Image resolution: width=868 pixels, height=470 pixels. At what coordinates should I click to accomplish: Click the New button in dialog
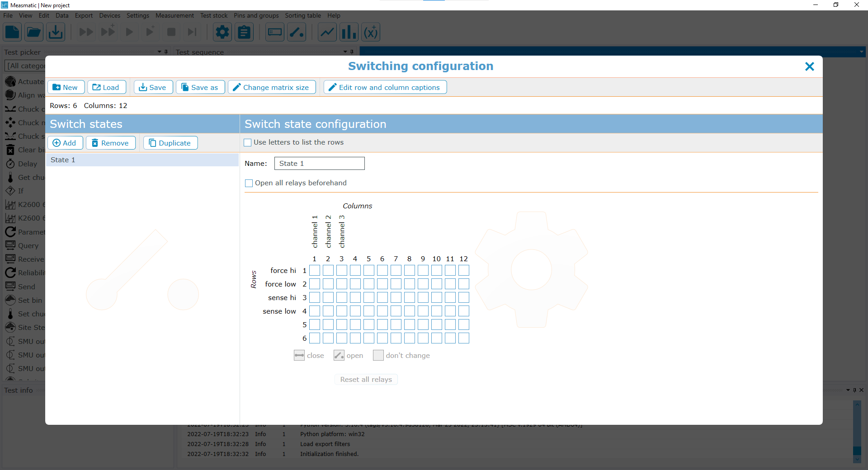coord(66,87)
